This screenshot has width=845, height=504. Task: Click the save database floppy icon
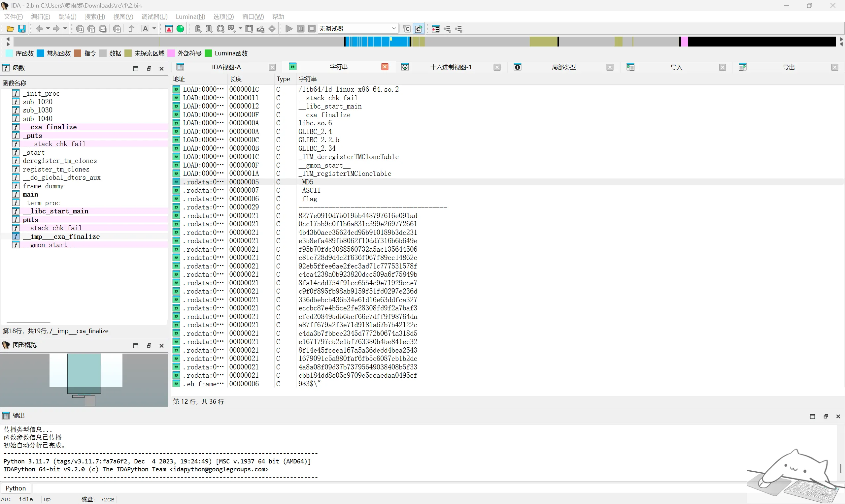pos(22,29)
